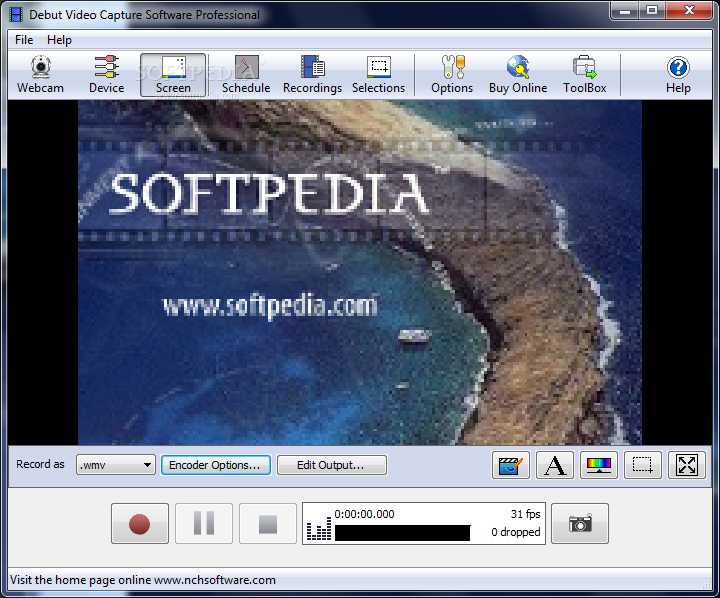Open the Help menu
This screenshot has height=598, width=720.
pos(60,40)
